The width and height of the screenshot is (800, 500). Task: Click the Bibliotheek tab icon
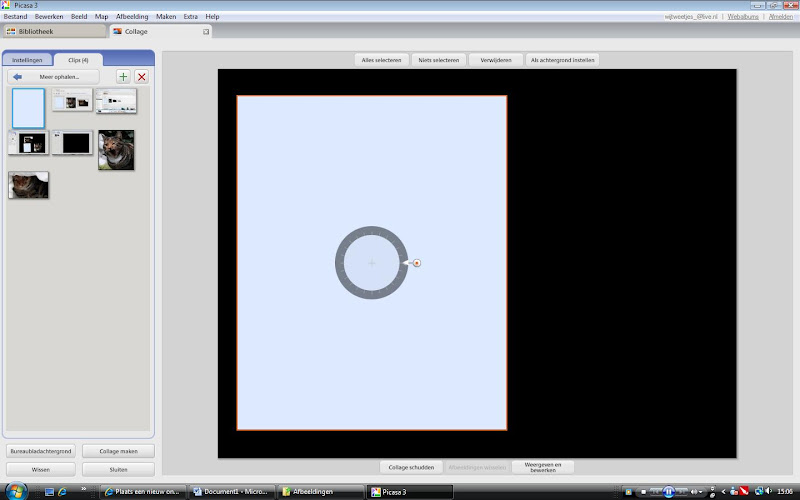(11, 32)
